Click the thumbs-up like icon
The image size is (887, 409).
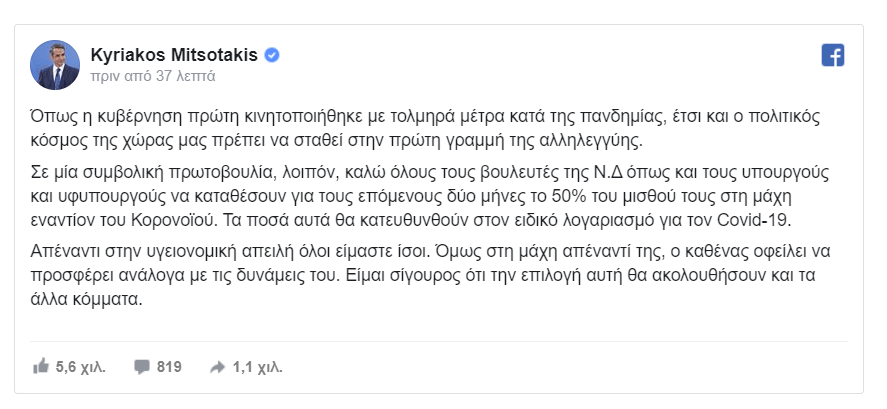(41, 367)
